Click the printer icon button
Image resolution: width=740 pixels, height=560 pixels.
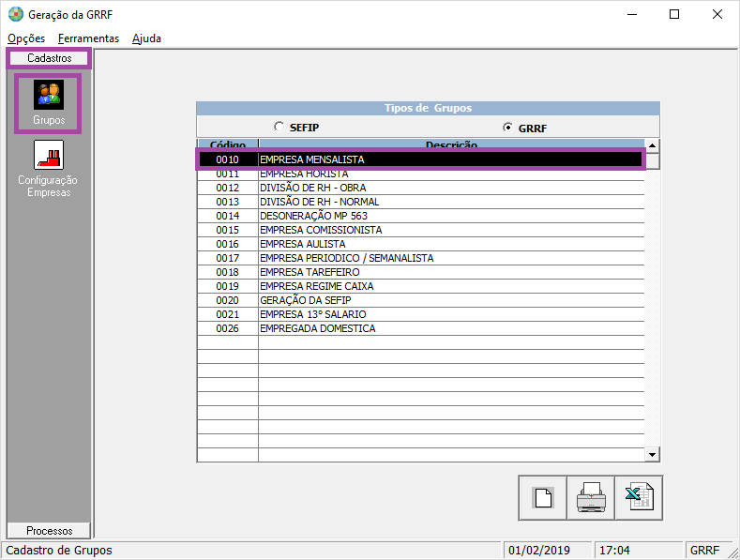click(591, 498)
